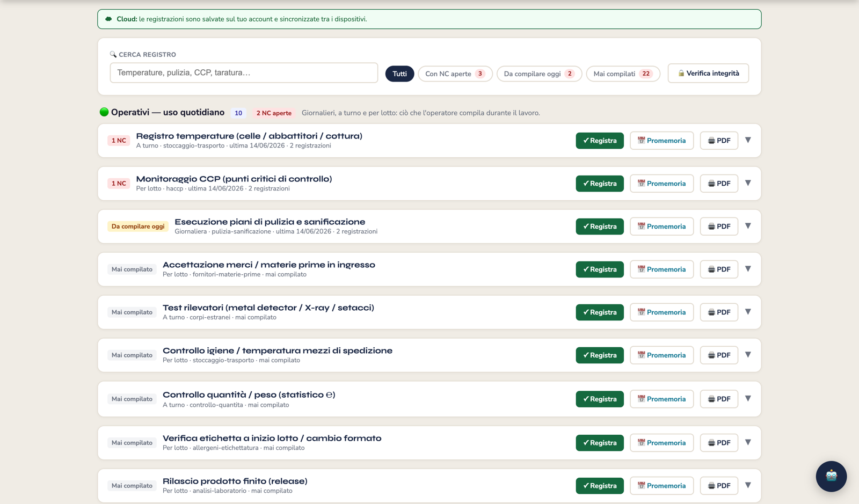Click the cloud icon in the banner
This screenshot has height=504, width=859.
(x=108, y=19)
